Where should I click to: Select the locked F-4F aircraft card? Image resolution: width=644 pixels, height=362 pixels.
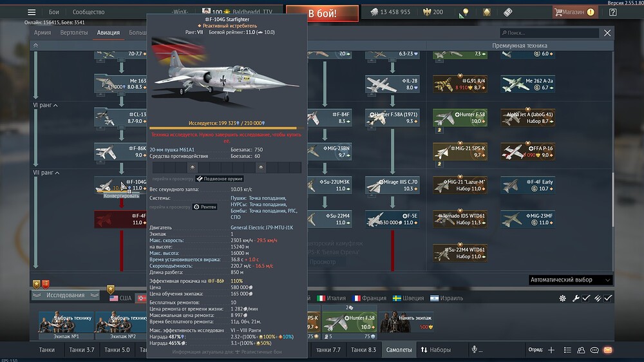point(120,219)
